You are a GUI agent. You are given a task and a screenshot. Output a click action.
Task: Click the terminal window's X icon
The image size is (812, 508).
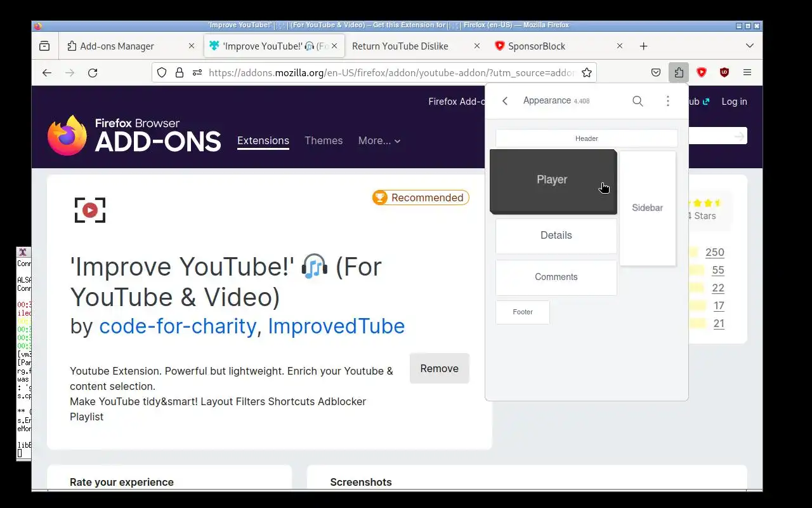click(23, 252)
